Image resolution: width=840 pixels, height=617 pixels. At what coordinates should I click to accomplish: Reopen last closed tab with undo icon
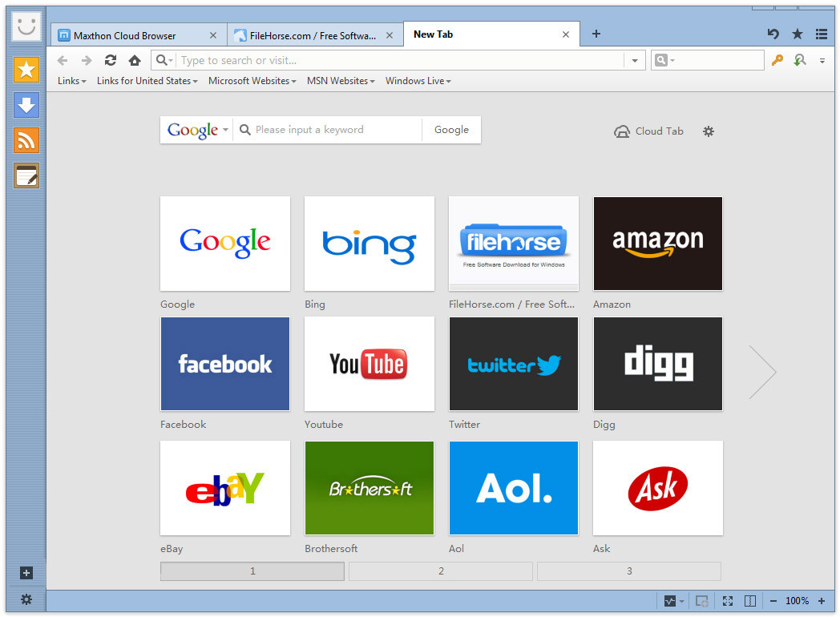tap(773, 34)
